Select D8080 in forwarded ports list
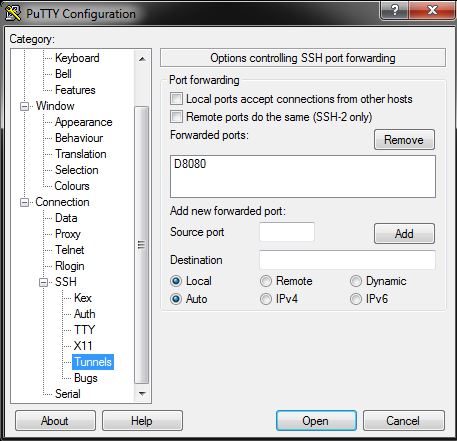This screenshot has height=441, width=457. (x=190, y=164)
